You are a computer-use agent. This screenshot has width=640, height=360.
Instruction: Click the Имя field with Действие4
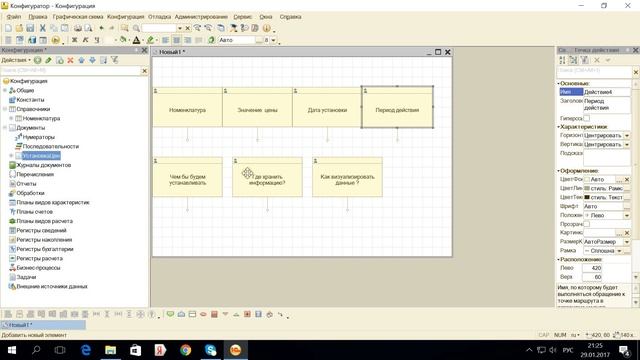(607, 92)
